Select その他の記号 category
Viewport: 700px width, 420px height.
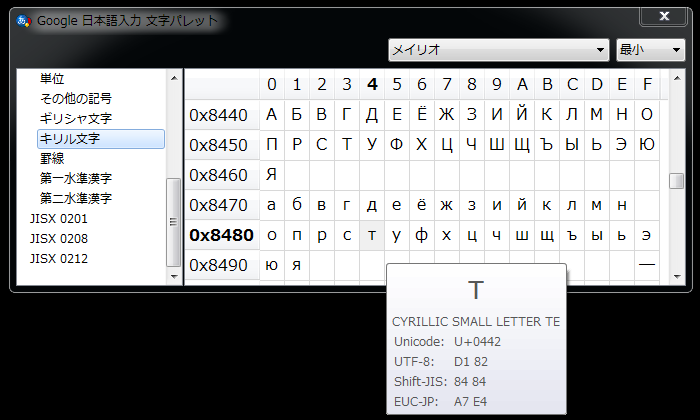click(x=76, y=98)
